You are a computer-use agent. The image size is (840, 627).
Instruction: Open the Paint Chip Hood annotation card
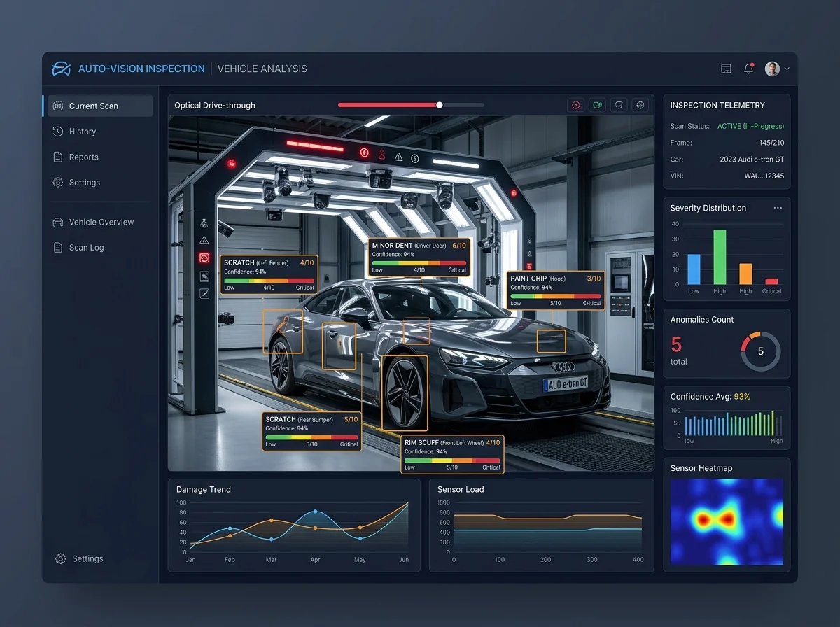[555, 290]
